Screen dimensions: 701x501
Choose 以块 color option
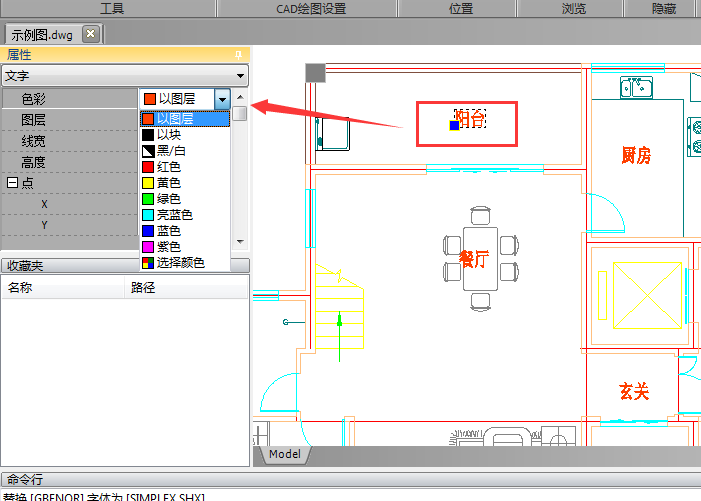click(x=168, y=135)
